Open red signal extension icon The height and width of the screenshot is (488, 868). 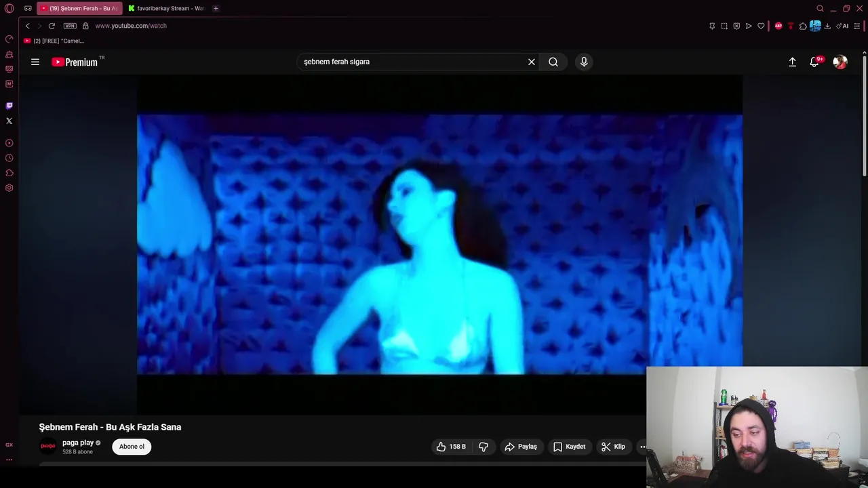click(x=791, y=26)
